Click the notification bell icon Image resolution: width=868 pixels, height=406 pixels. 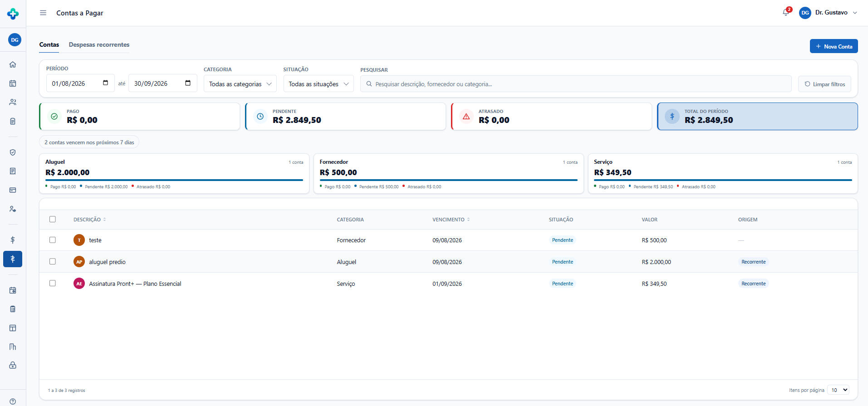[x=786, y=13]
